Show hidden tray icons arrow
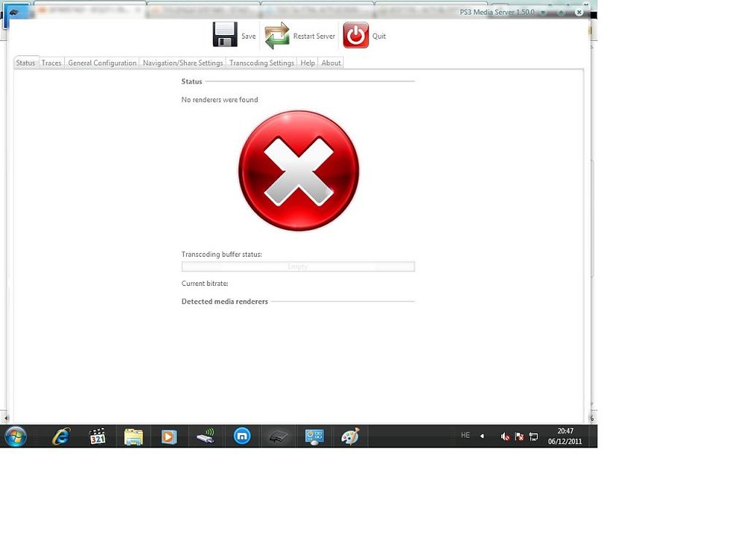 (482, 436)
